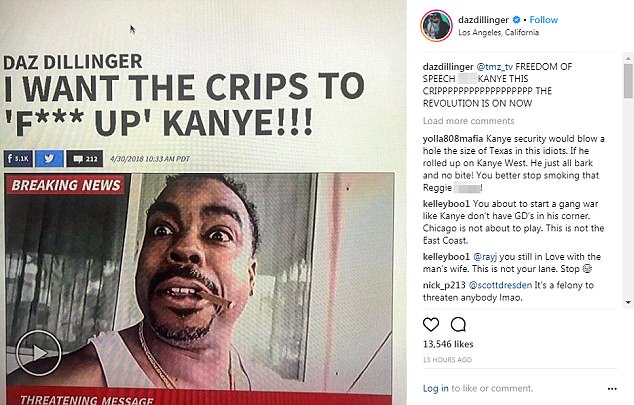Open the three-dot more options menu
Image resolution: width=634 pixels, height=405 pixels.
pos(612,389)
